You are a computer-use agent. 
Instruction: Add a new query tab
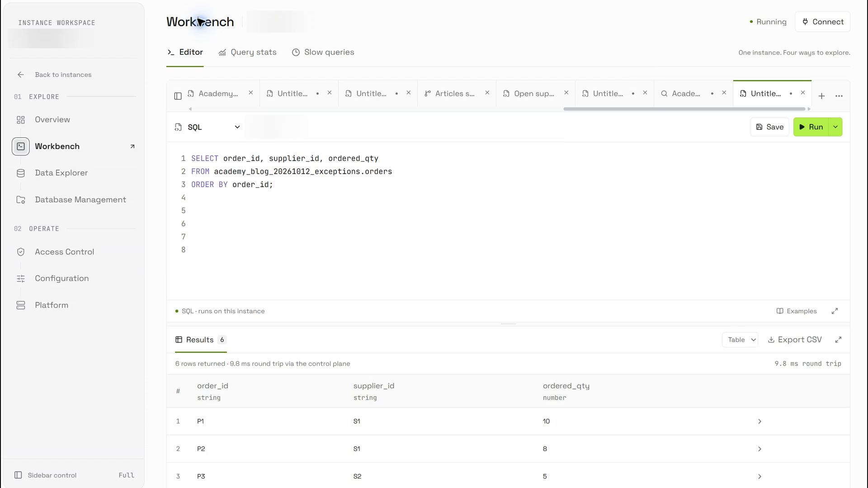tap(821, 96)
